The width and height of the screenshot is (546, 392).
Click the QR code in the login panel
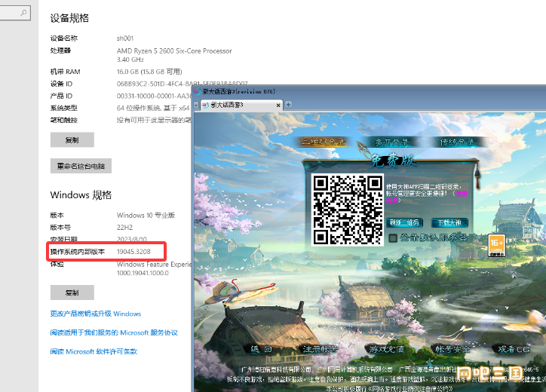348,210
